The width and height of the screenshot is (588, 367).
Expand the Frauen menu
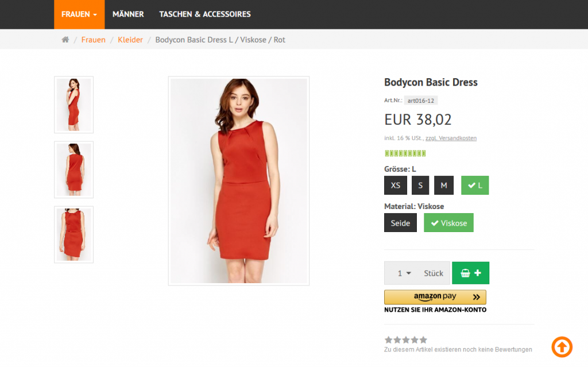pos(79,14)
